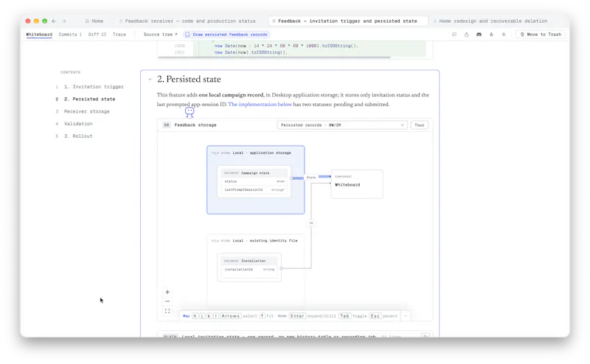Select 2. Persisted state in contents
Screen dimensions: 590x364
coord(89,99)
